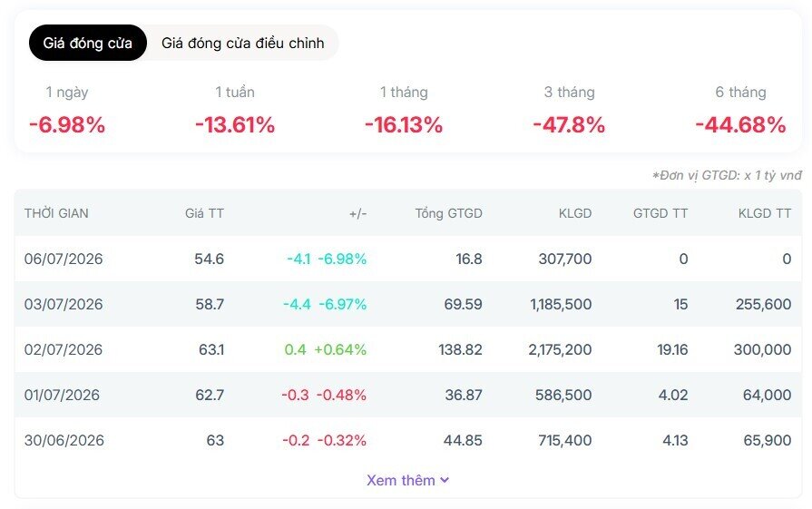Select the 01/07/2026 date cell

point(62,395)
